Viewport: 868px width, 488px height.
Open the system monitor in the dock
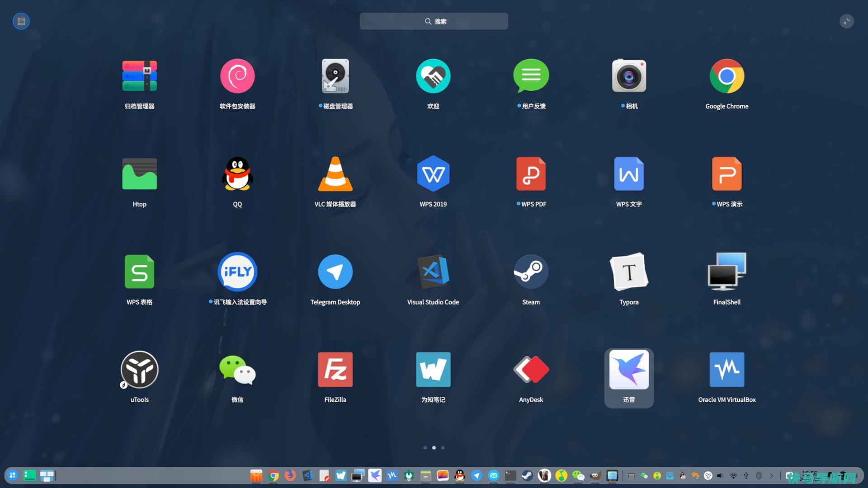(x=612, y=475)
